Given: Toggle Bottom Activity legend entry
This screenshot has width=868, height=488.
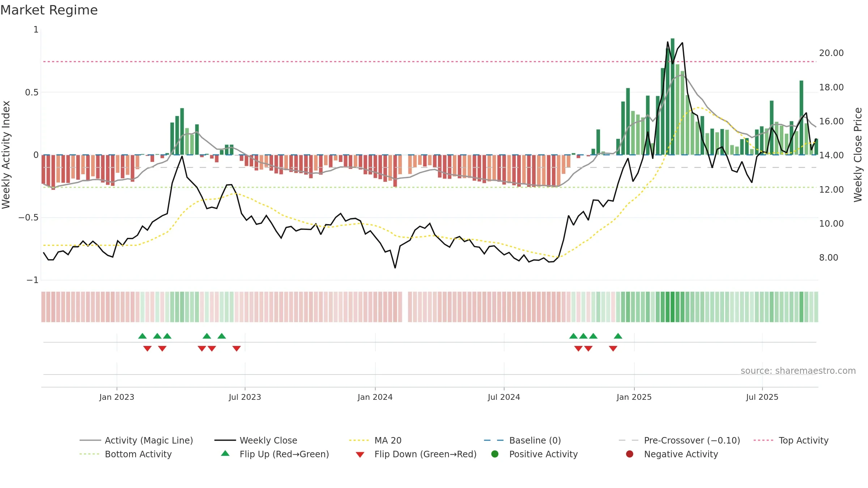Looking at the screenshot, I should click(125, 454).
